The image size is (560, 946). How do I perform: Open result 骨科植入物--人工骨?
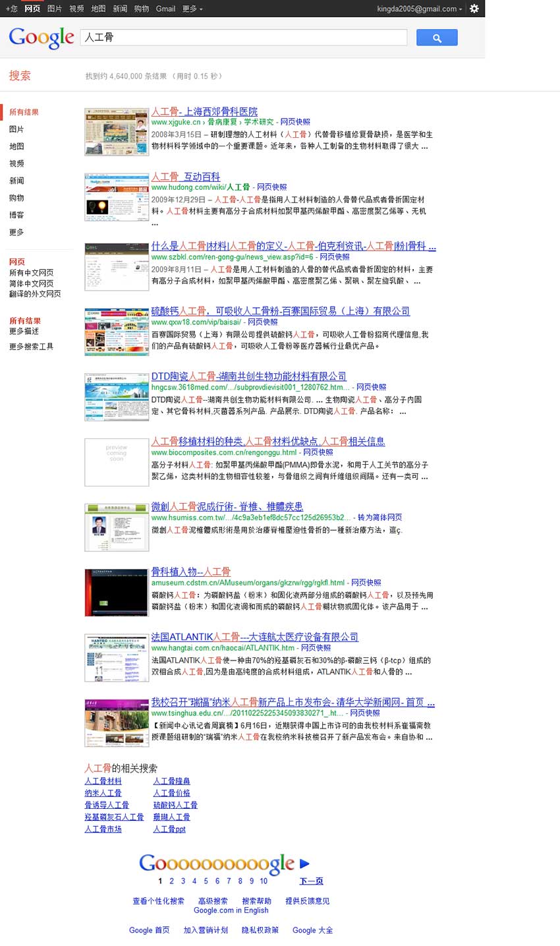191,572
